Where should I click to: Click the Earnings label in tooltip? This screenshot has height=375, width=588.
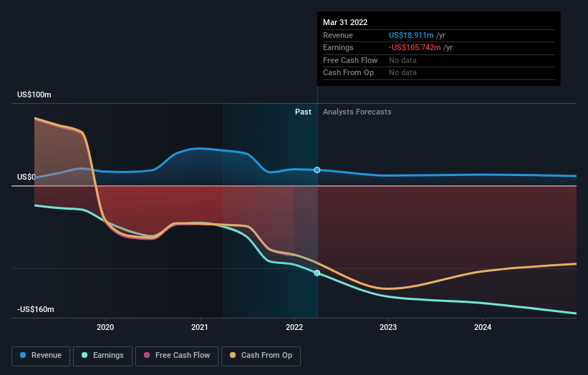tap(338, 47)
